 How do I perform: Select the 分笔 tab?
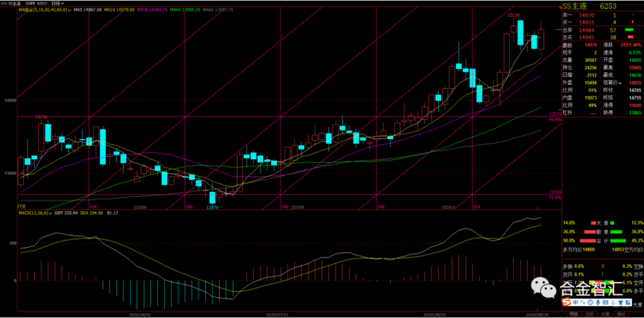(x=605, y=314)
